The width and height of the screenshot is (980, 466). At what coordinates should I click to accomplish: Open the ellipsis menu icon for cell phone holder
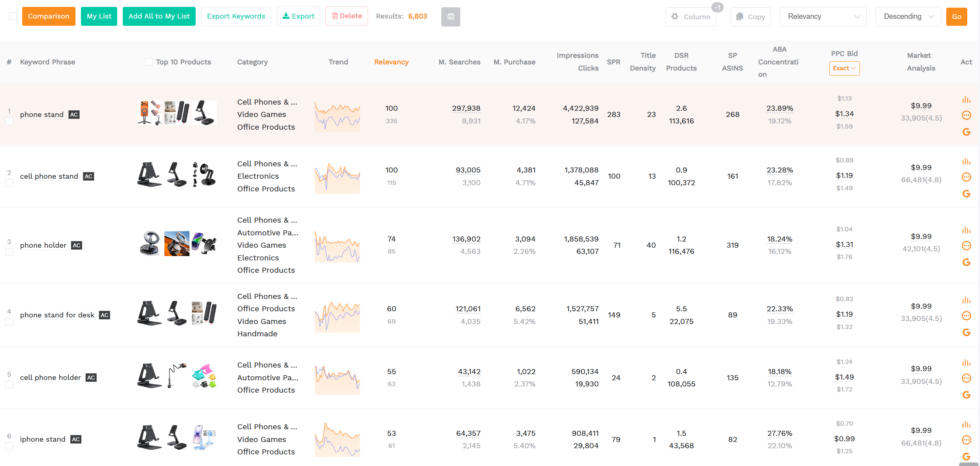pos(967,378)
